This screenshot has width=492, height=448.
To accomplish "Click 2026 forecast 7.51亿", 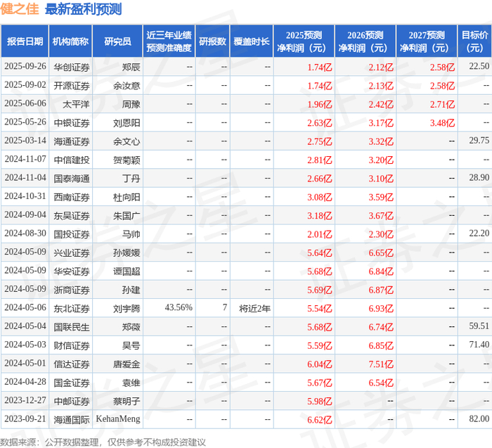I will click(381, 364).
